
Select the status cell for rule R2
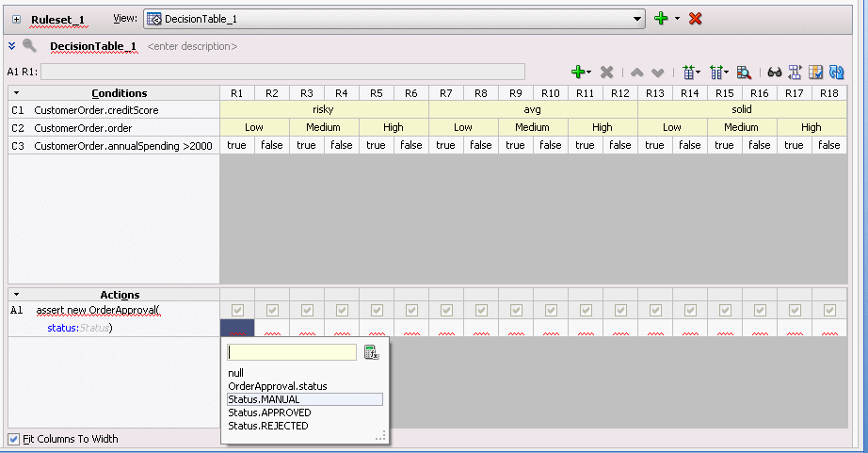pos(272,328)
